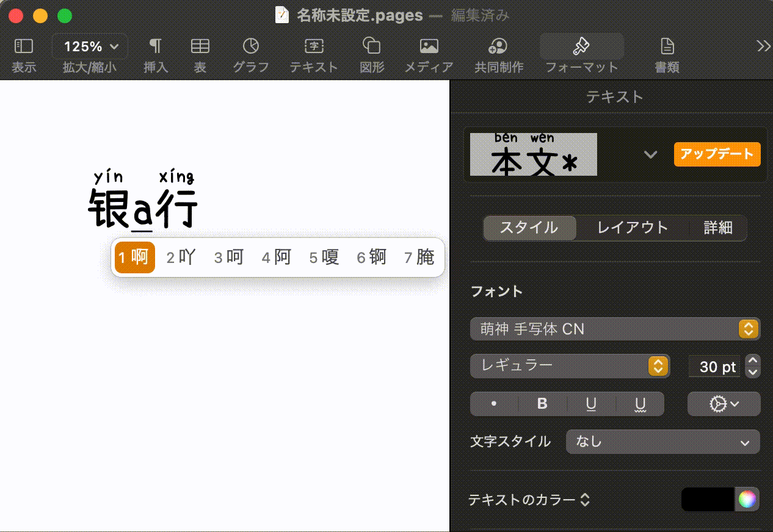Open the 書類 document panel

[x=667, y=46]
